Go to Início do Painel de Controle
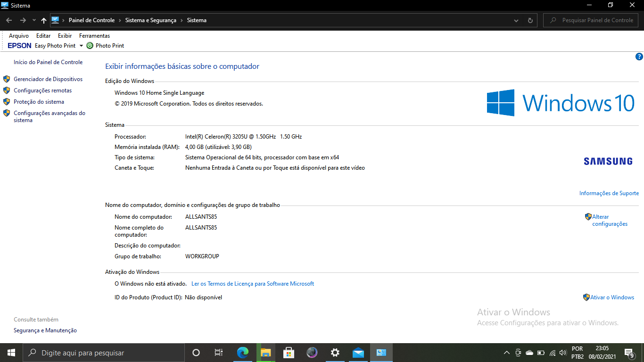 coord(48,62)
